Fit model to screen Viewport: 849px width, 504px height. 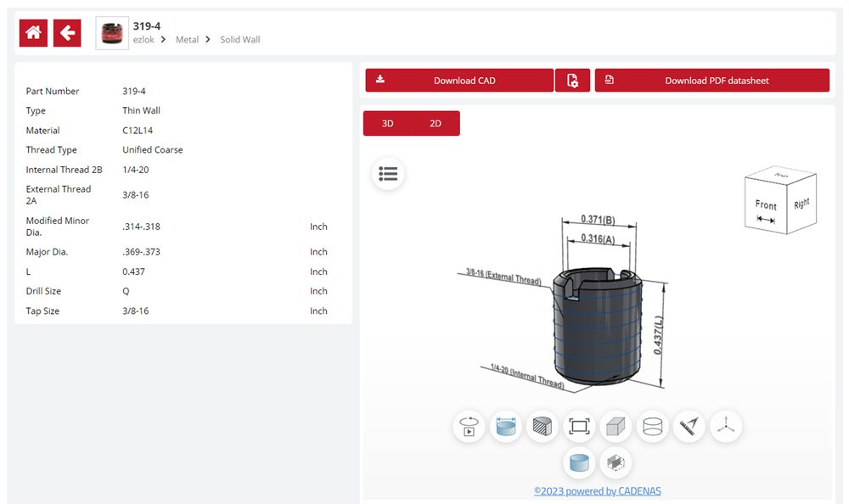click(x=579, y=426)
